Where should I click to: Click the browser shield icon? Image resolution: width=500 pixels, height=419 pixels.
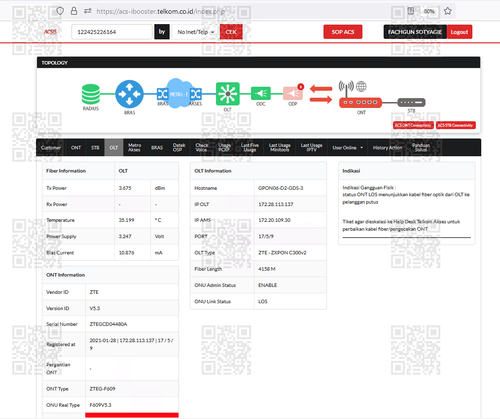click(60, 11)
